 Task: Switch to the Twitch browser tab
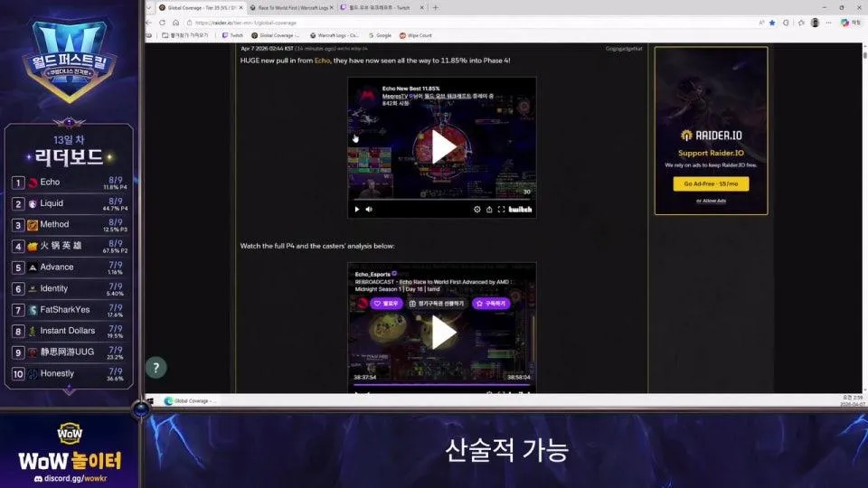tap(380, 8)
